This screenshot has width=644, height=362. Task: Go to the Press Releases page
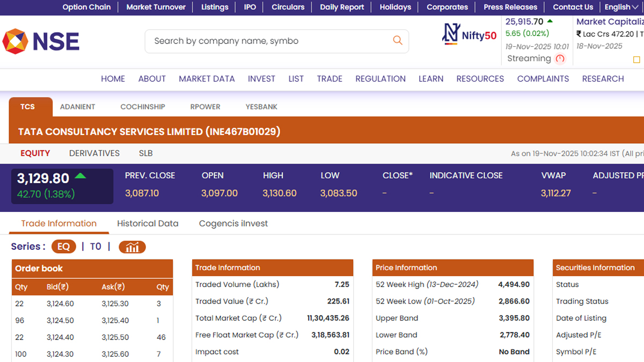click(510, 7)
